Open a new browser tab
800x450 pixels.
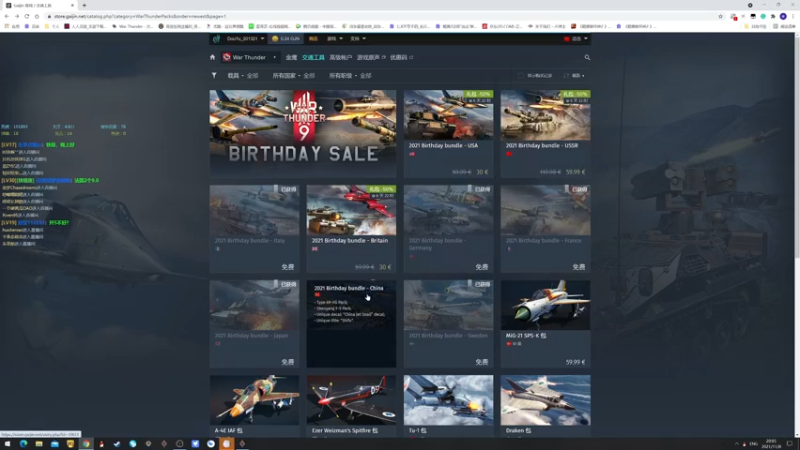click(x=84, y=5)
